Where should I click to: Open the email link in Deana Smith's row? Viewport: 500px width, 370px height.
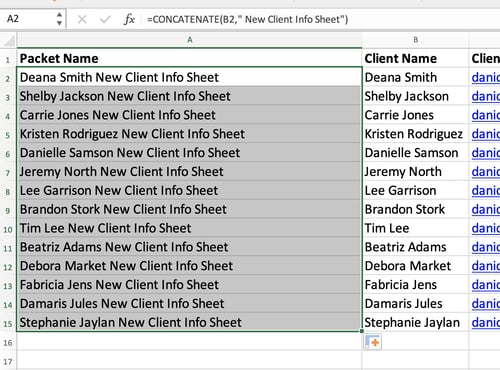tap(486, 77)
